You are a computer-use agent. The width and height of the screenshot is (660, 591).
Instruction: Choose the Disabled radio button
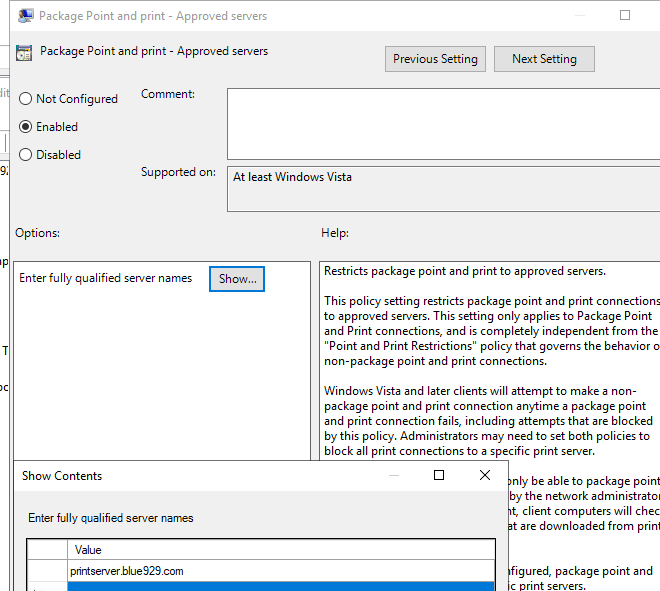click(x=26, y=155)
